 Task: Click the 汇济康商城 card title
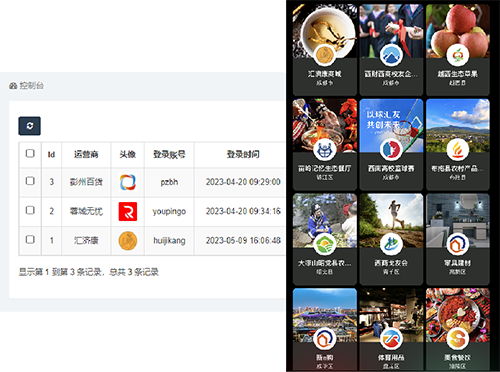click(x=324, y=74)
